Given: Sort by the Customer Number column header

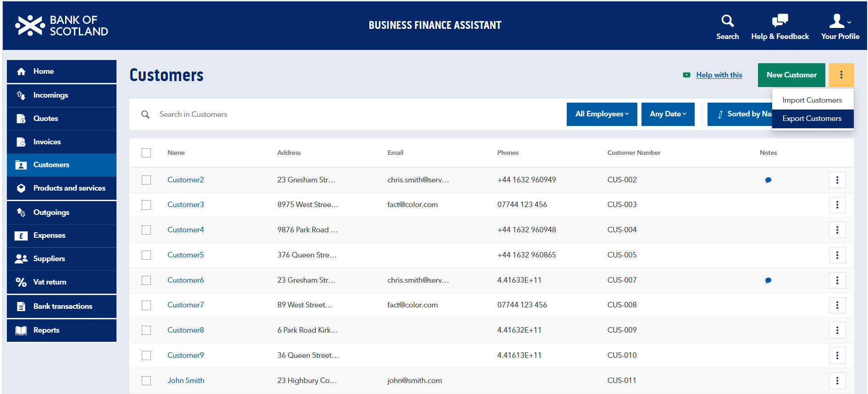Looking at the screenshot, I should click(x=634, y=153).
